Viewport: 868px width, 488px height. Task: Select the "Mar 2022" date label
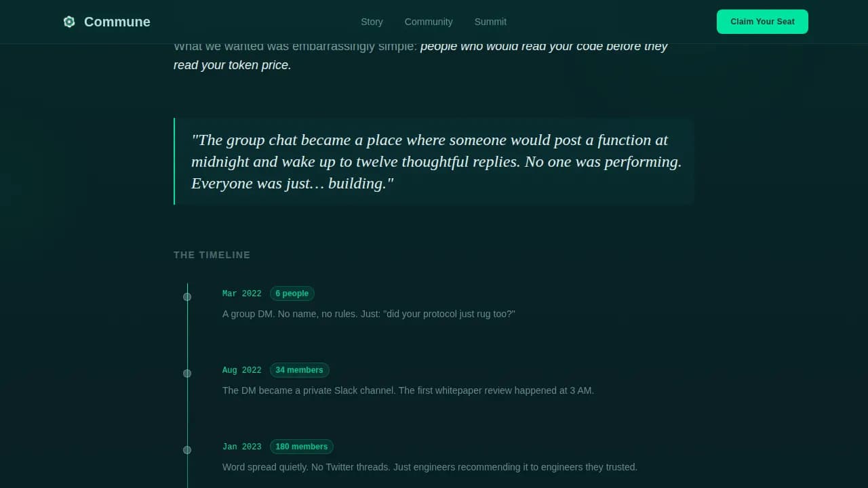coord(241,293)
